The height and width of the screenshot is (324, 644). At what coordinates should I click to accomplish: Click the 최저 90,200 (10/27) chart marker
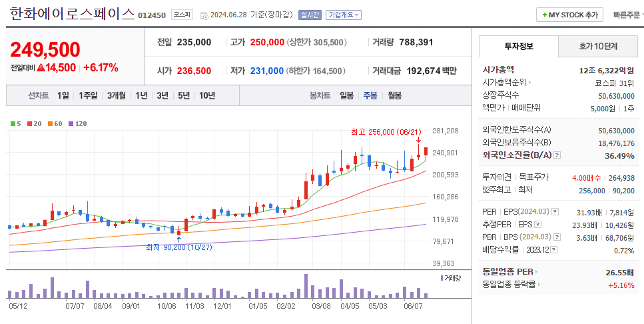179,247
